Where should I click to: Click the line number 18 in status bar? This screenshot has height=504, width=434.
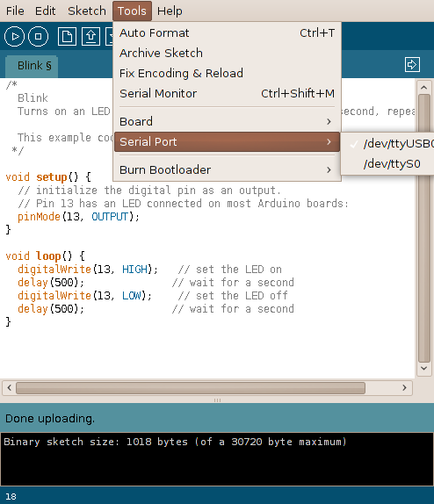[11, 497]
